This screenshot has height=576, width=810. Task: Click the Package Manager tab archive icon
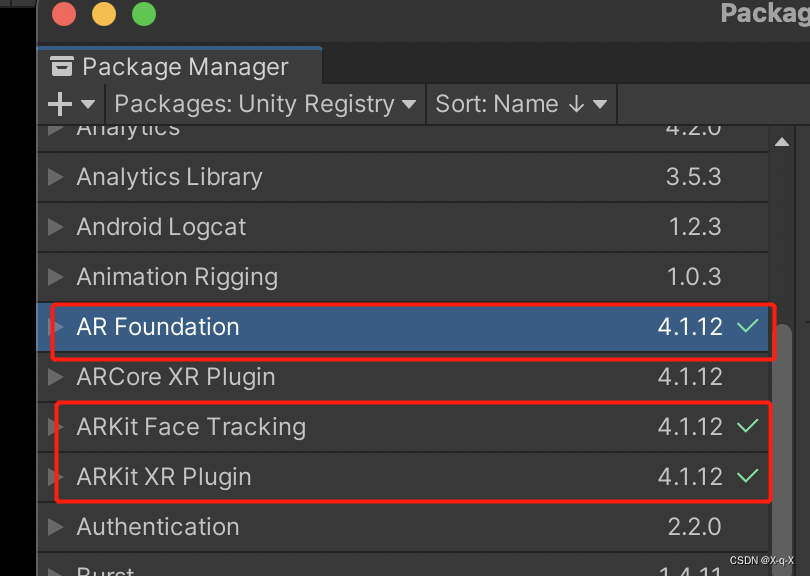point(62,66)
